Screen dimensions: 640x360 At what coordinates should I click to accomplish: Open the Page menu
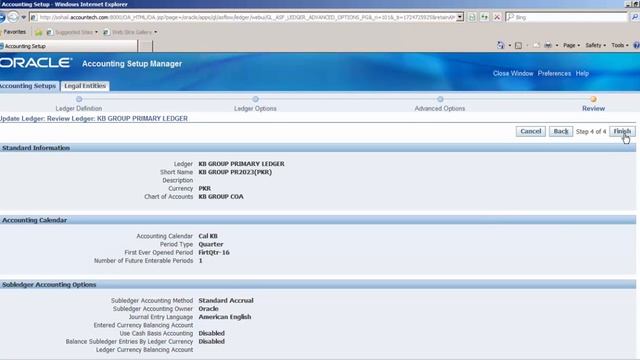click(571, 45)
